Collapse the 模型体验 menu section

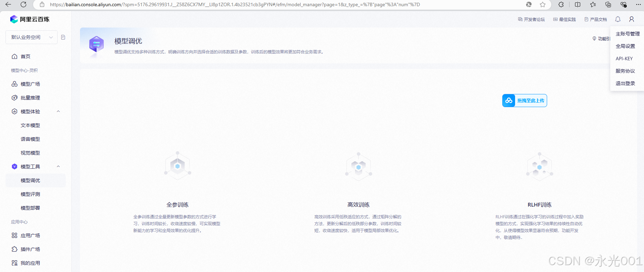click(x=58, y=111)
